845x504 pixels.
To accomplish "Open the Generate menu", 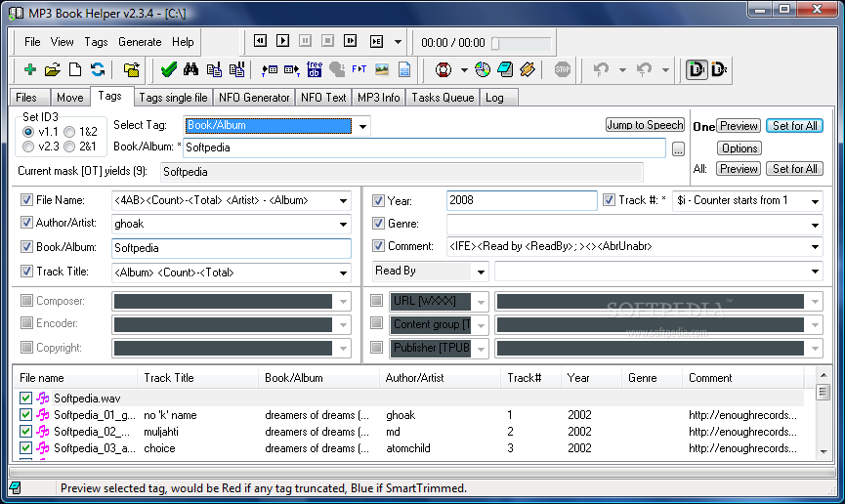I will pos(140,42).
